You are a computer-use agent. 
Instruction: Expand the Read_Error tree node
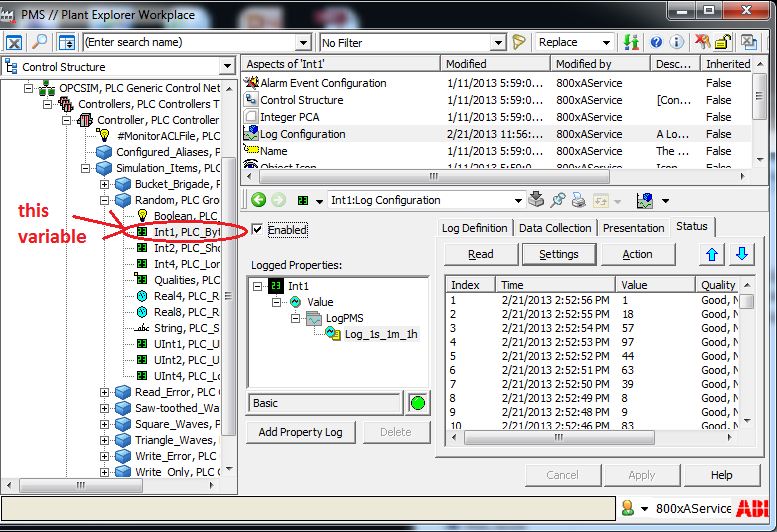pyautogui.click(x=104, y=392)
